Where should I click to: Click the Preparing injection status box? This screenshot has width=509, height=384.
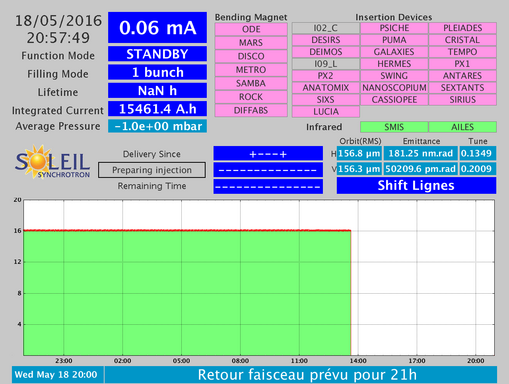pos(152,170)
